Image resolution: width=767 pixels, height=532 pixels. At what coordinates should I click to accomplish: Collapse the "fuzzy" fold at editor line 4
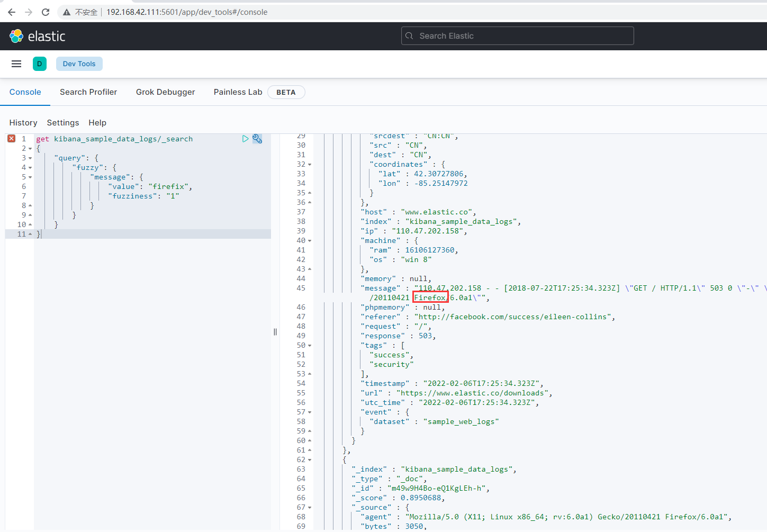pyautogui.click(x=30, y=168)
